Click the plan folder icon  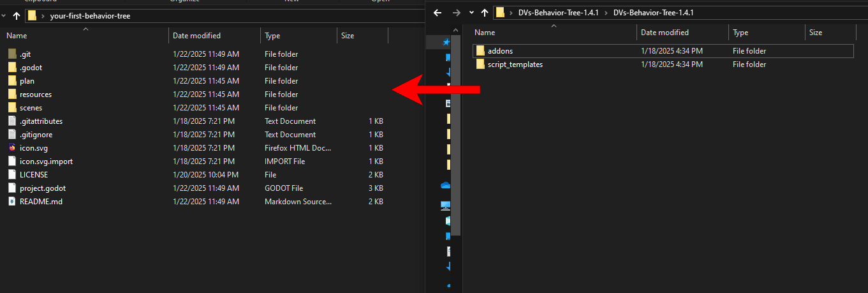(12, 81)
